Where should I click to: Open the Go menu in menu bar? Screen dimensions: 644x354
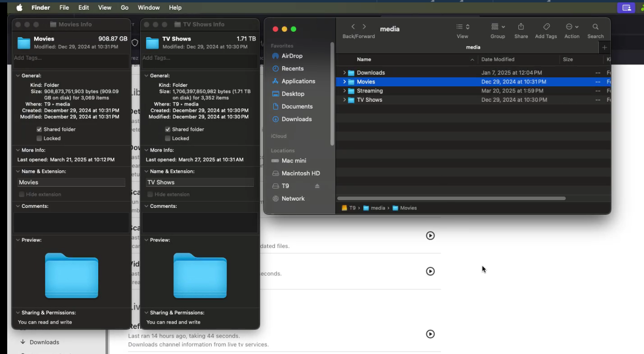[125, 8]
